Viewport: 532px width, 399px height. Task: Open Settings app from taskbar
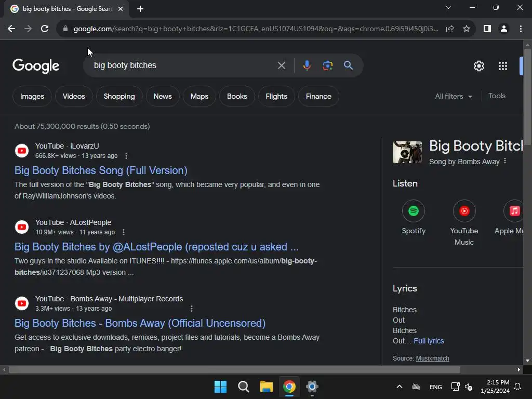pos(312,387)
